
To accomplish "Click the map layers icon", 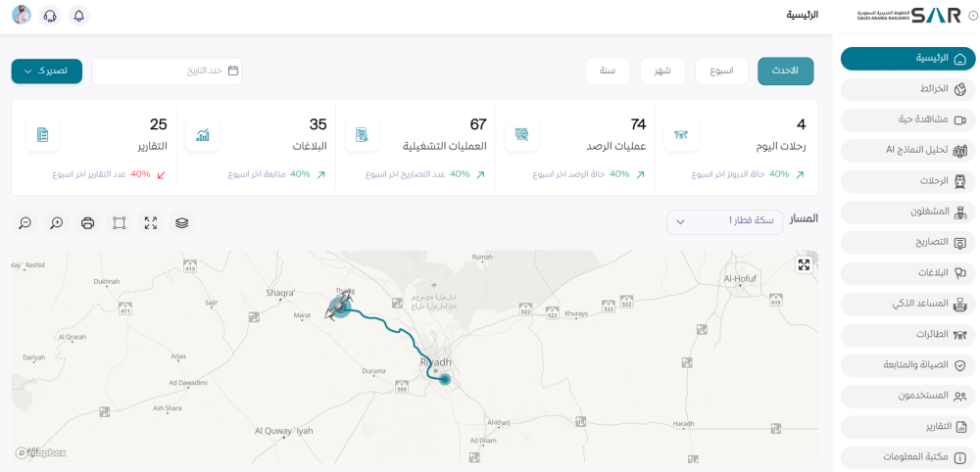I will 181,223.
